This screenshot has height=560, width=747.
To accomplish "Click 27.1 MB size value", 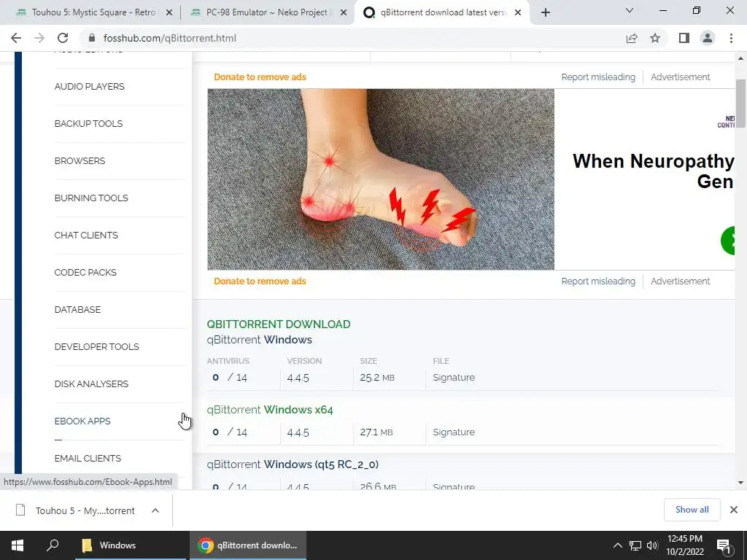I will coord(376,432).
